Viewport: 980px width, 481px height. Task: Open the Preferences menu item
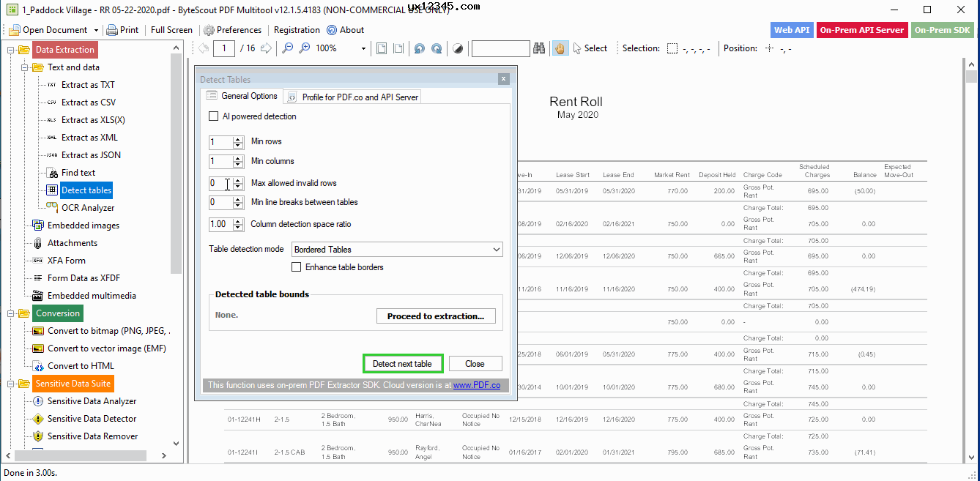point(232,30)
